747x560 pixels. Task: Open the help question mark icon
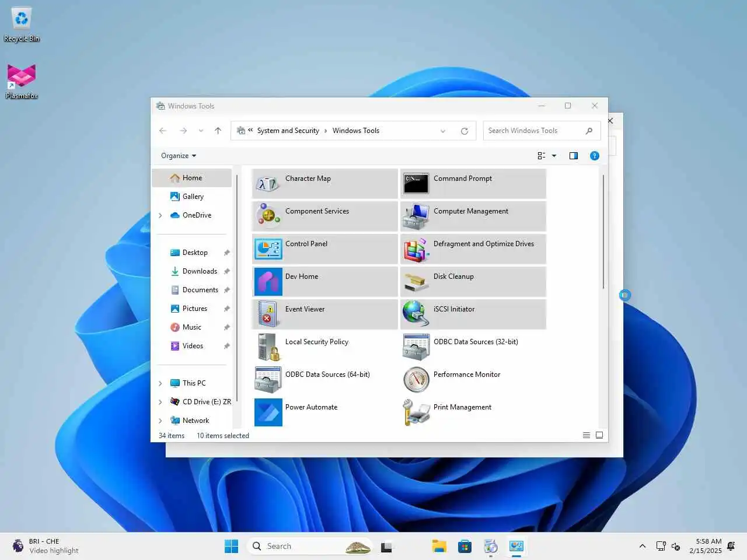pos(594,156)
